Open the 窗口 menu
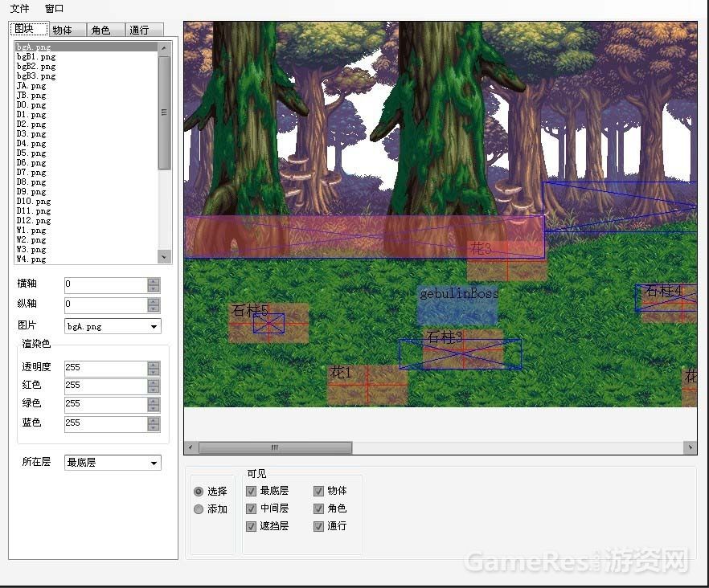 (x=54, y=9)
